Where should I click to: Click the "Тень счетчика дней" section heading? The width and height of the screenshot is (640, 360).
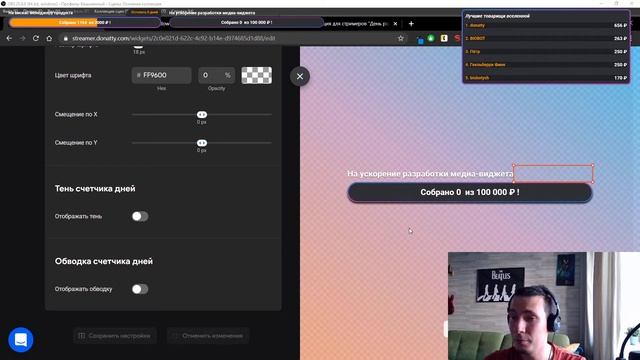(x=95, y=189)
